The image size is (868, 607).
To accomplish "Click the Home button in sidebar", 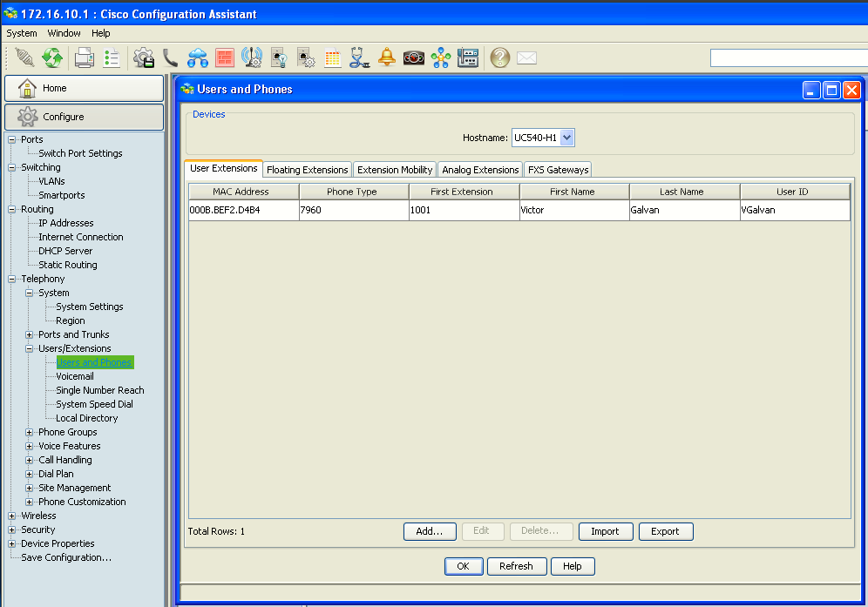I will pos(85,88).
